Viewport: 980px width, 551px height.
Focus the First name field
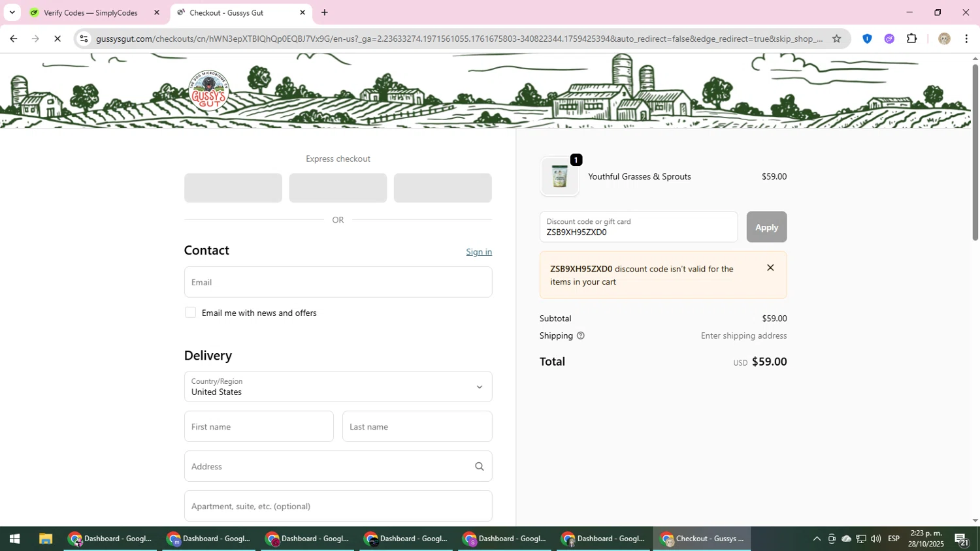pyautogui.click(x=259, y=426)
